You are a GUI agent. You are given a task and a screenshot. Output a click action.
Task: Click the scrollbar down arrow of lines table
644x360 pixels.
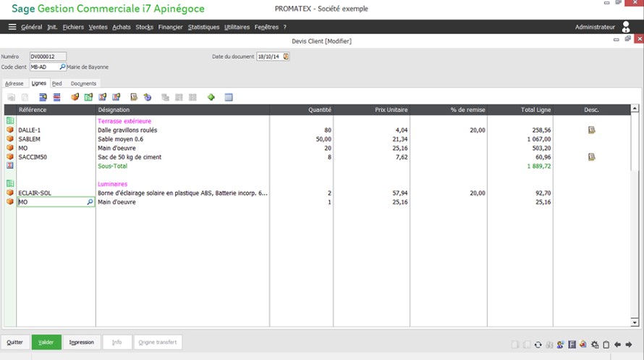click(635, 322)
